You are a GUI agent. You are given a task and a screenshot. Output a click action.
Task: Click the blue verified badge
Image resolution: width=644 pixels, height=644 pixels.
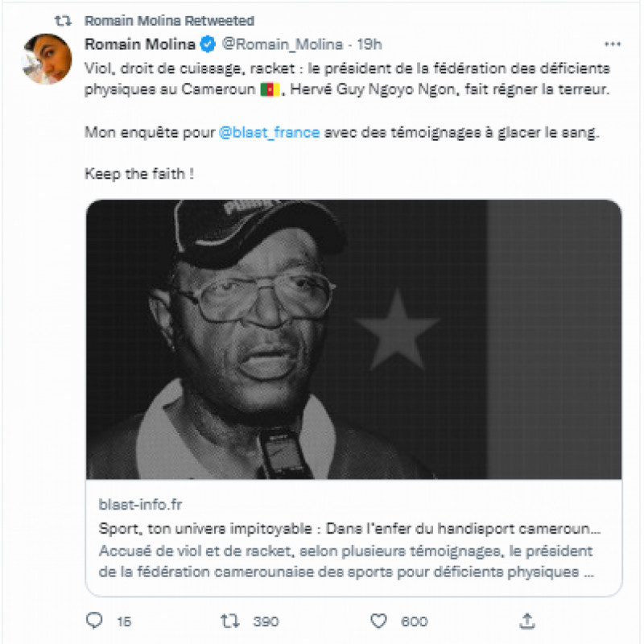pos(208,44)
